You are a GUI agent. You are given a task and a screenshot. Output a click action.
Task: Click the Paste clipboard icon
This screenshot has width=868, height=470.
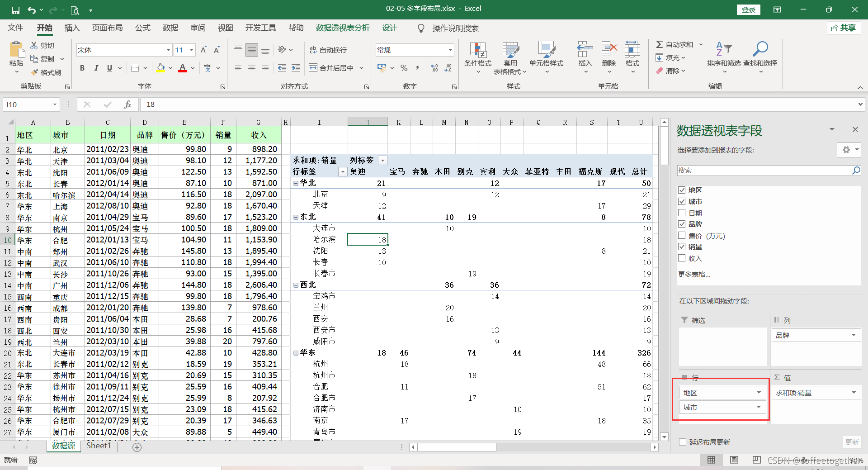[x=16, y=49]
